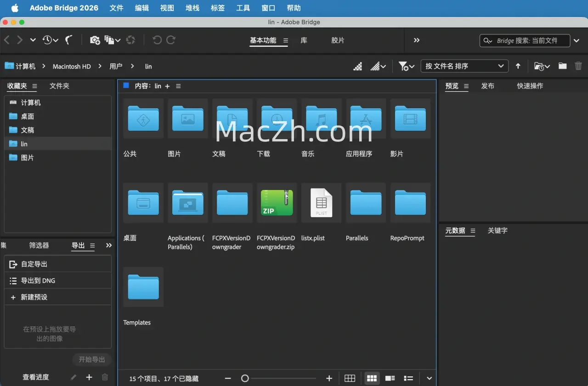The width and height of the screenshot is (588, 386).
Task: Open the recent files clock icon
Action: tap(50, 40)
